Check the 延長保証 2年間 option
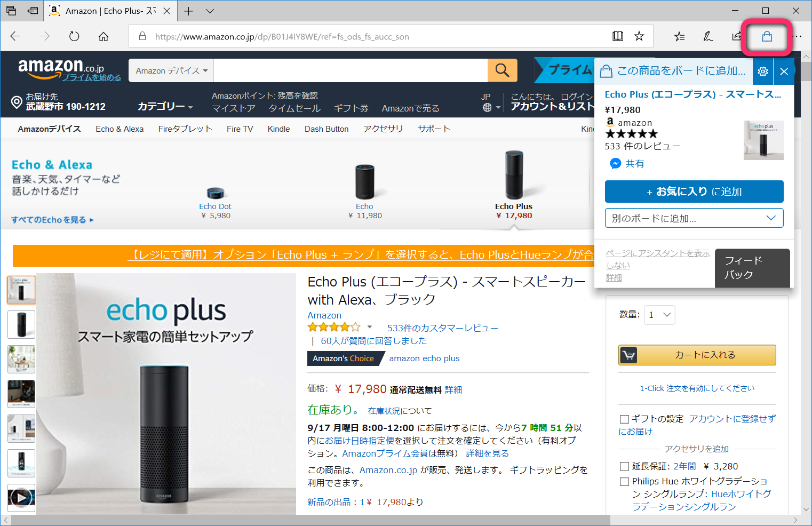Screen dimensions: 812x526 point(624,466)
